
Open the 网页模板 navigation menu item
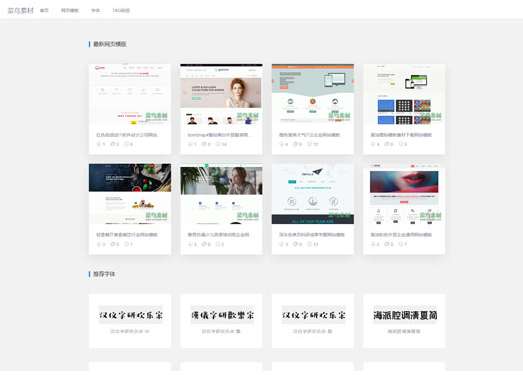pos(70,10)
